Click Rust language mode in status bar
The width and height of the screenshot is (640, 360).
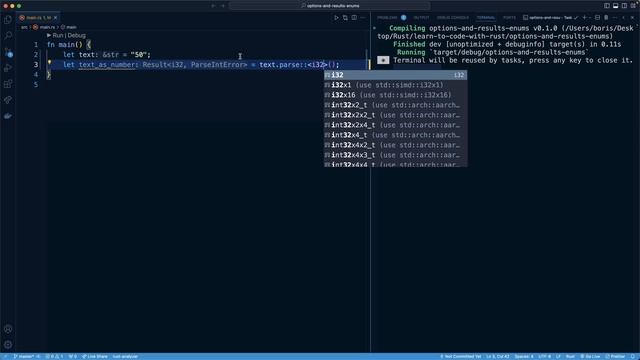[x=570, y=356]
